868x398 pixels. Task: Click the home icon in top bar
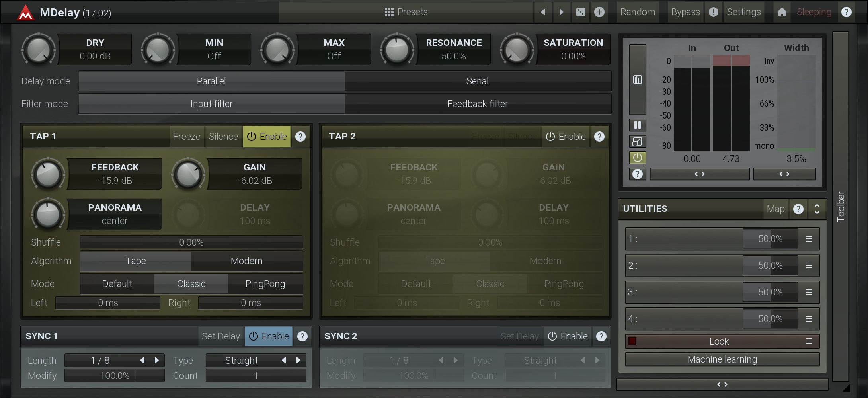pyautogui.click(x=782, y=12)
